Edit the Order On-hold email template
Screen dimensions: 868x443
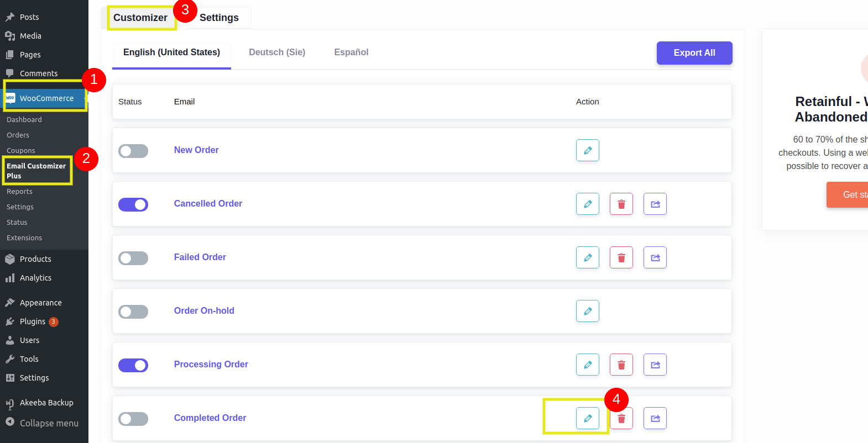(x=588, y=311)
